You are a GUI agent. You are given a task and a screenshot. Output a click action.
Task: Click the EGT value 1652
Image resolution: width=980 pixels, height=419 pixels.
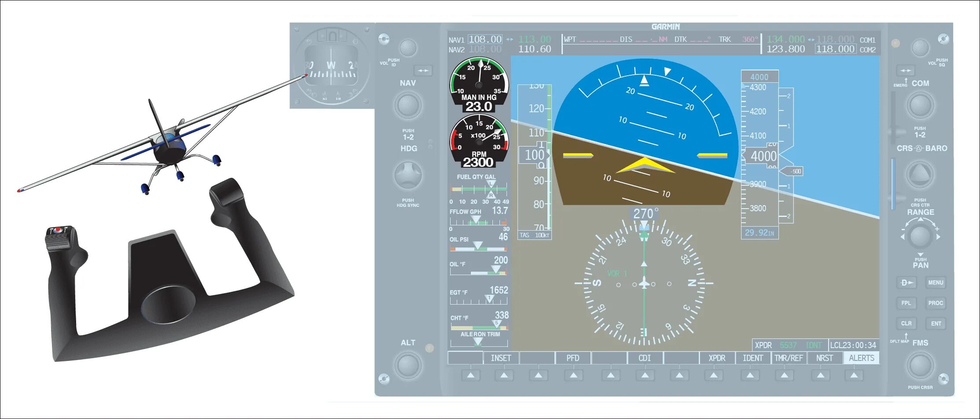[499, 290]
